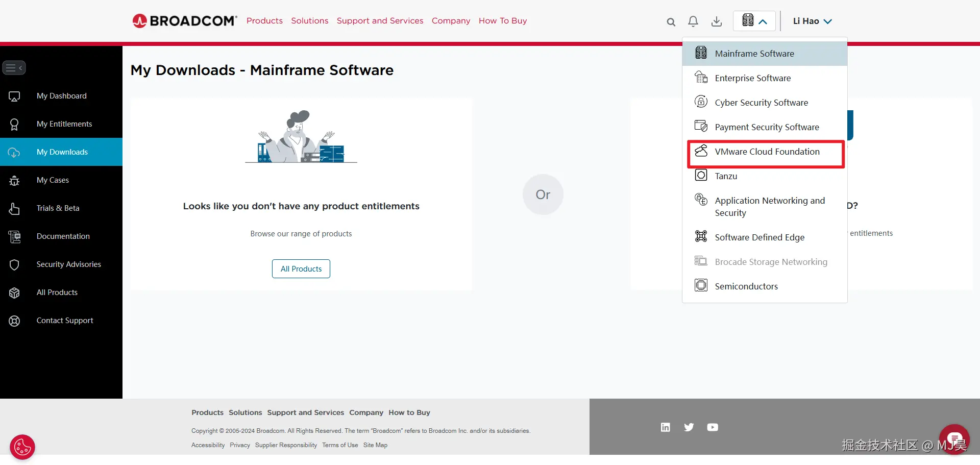Image resolution: width=980 pixels, height=465 pixels.
Task: Choose Application Networking and Security option
Action: 765,207
